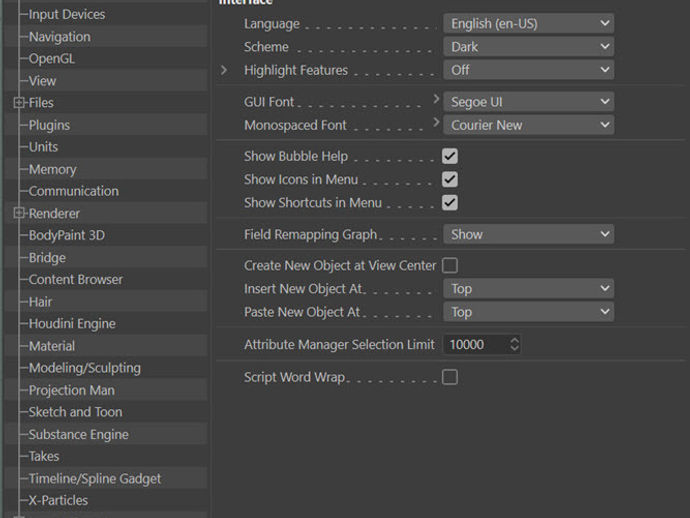The image size is (690, 518).
Task: Uncheck Show Icons in Menu
Action: coord(450,180)
